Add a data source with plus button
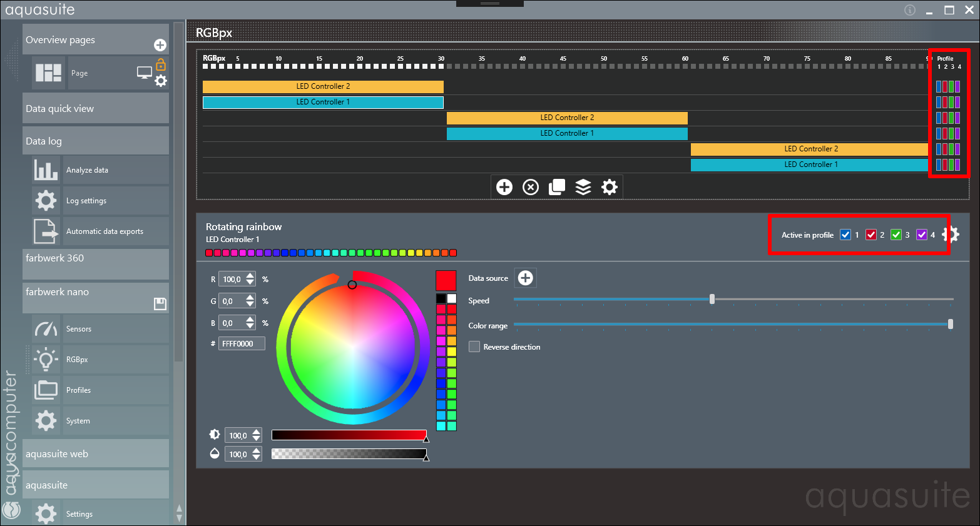The width and height of the screenshot is (980, 526). click(x=526, y=278)
